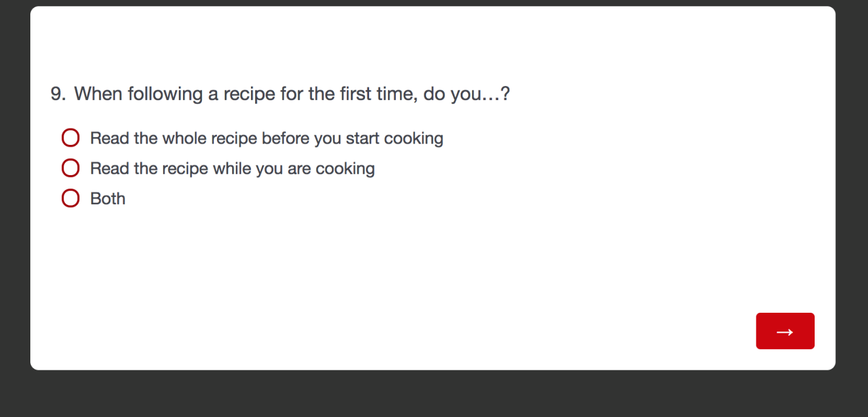The width and height of the screenshot is (868, 417).
Task: Tick the red circle beside "Both"
Action: pos(70,198)
